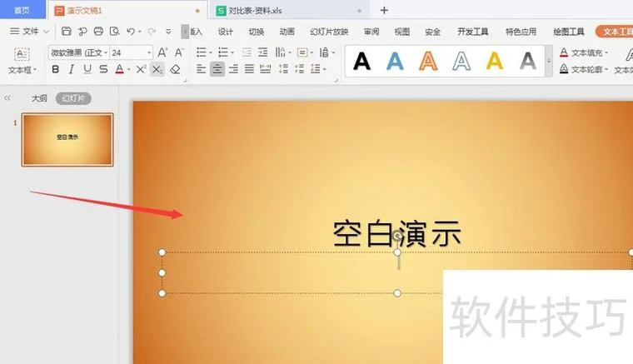Expand the WordArt styles gallery

[x=549, y=62]
